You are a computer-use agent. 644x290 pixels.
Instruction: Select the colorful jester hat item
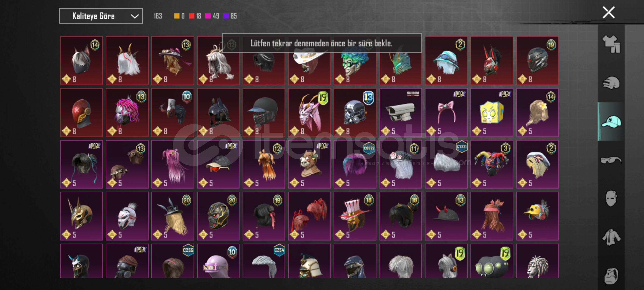492,164
